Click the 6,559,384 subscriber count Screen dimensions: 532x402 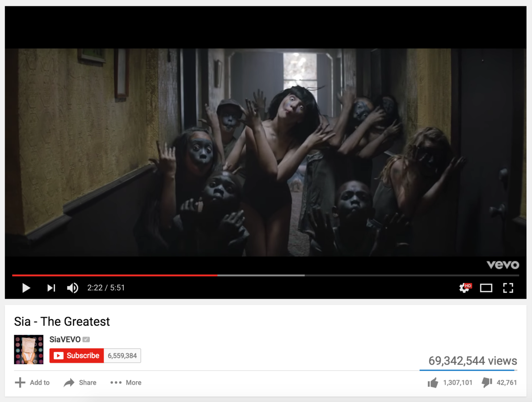pos(122,356)
